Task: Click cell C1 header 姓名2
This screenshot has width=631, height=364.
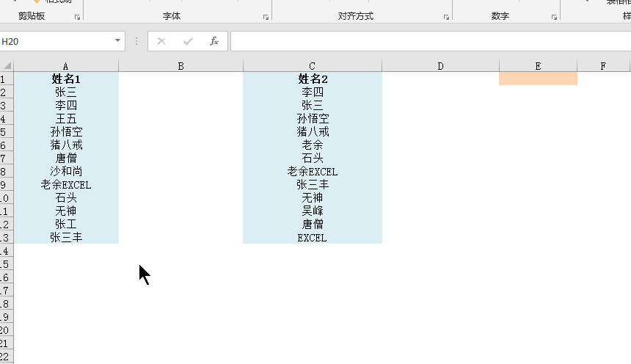Action: coord(313,79)
